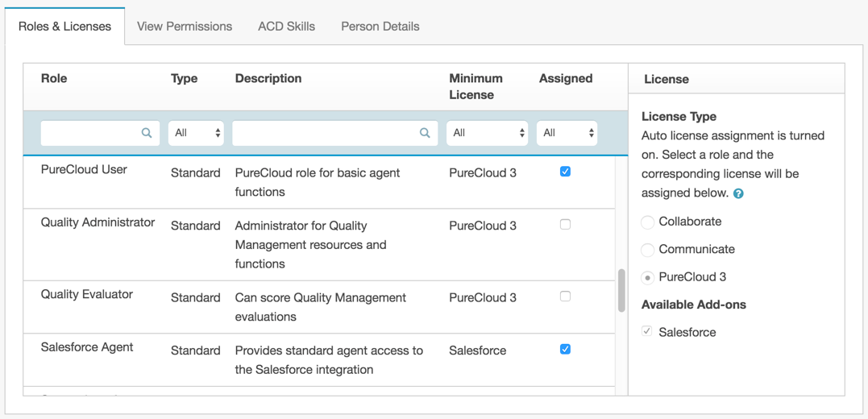Select the Salesforce Agent role name

[x=87, y=347]
